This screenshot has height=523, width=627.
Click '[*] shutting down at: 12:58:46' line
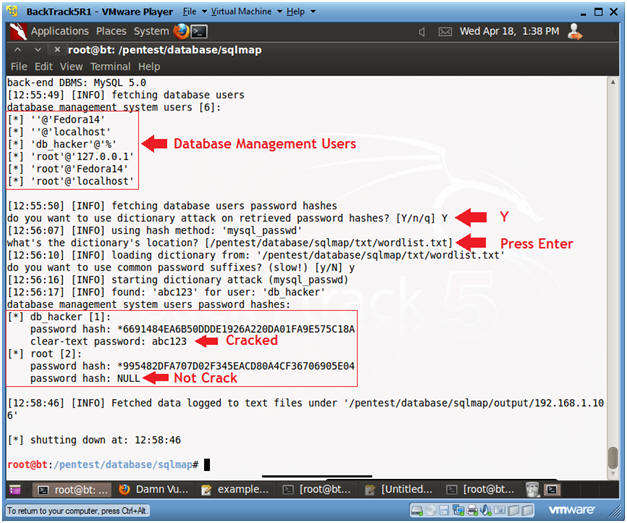point(94,440)
